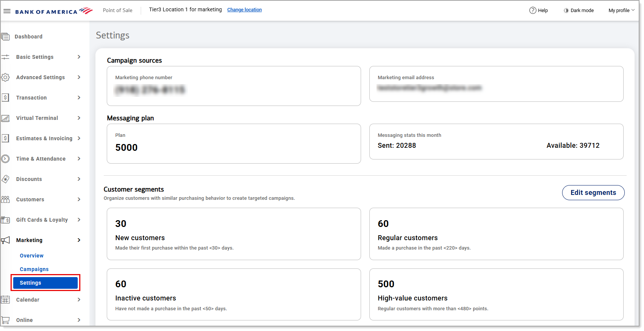Click the Marketing phone number card
Viewport: 644px width, 331px height.
[234, 86]
